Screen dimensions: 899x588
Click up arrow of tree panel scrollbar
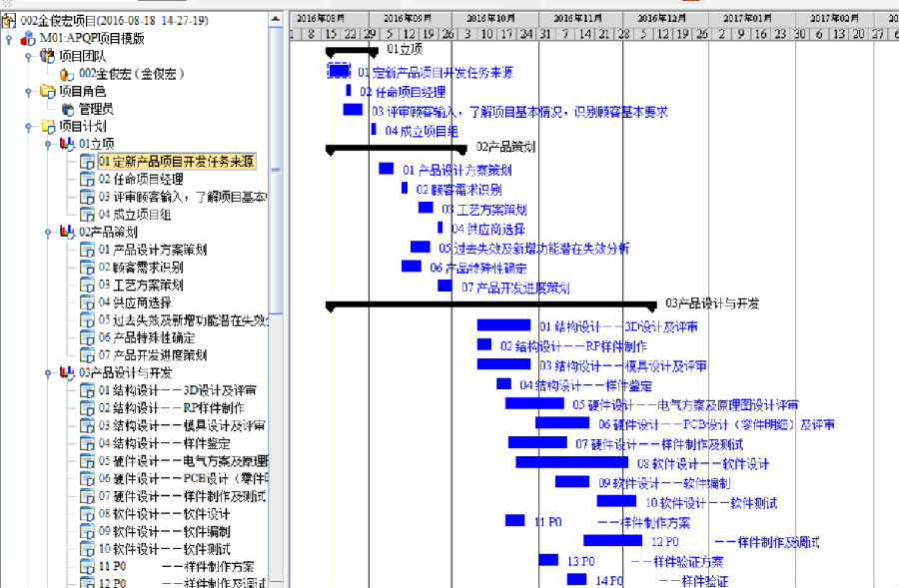pos(276,20)
